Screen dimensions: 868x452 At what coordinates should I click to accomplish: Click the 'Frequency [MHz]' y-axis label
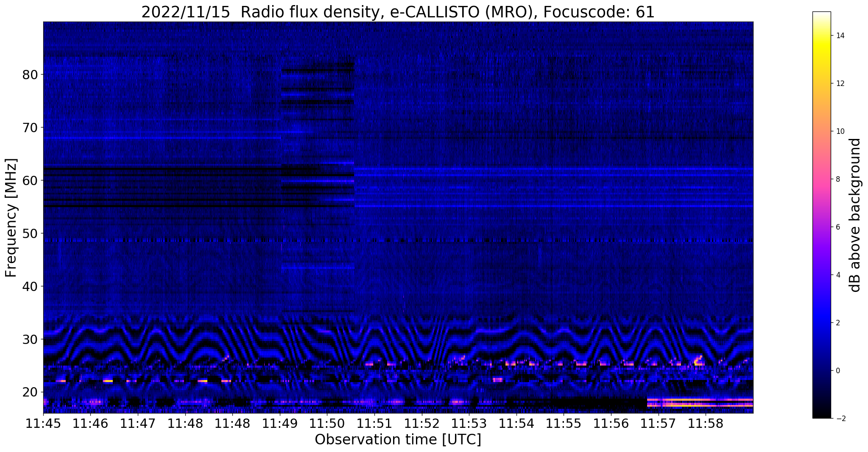click(11, 217)
